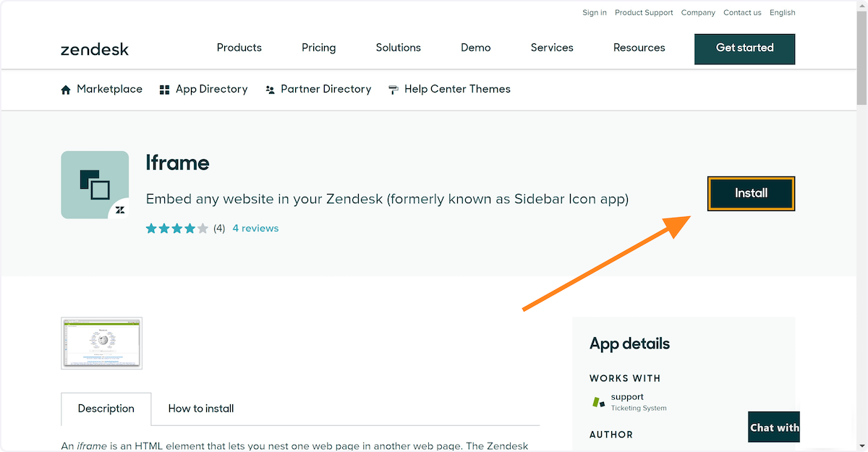Click the AUTHOR label
868x452 pixels.
[611, 435]
